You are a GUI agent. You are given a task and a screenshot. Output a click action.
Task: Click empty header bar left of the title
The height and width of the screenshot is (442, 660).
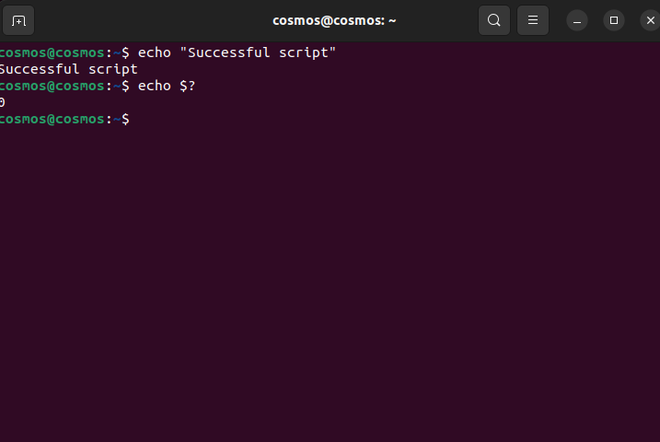[x=150, y=20]
